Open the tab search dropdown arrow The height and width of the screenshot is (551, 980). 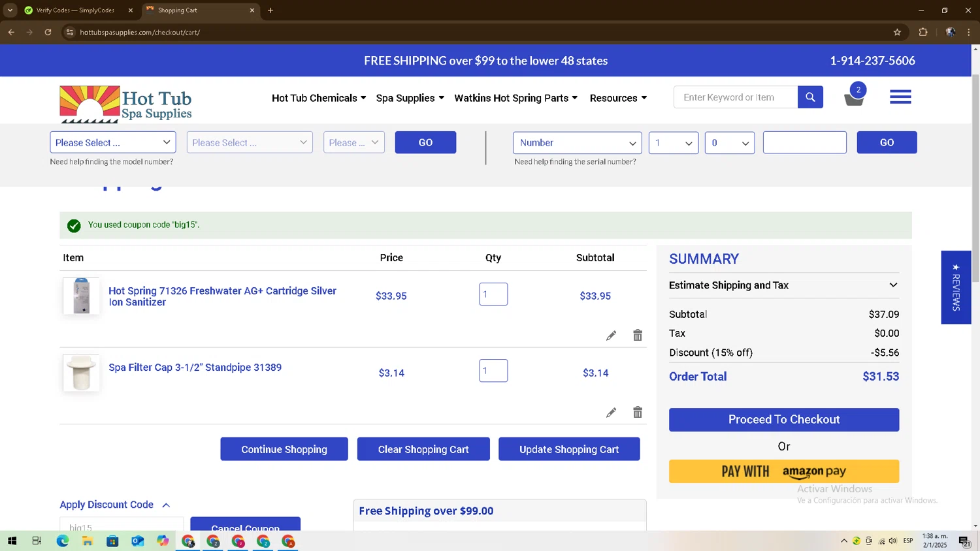[10, 10]
